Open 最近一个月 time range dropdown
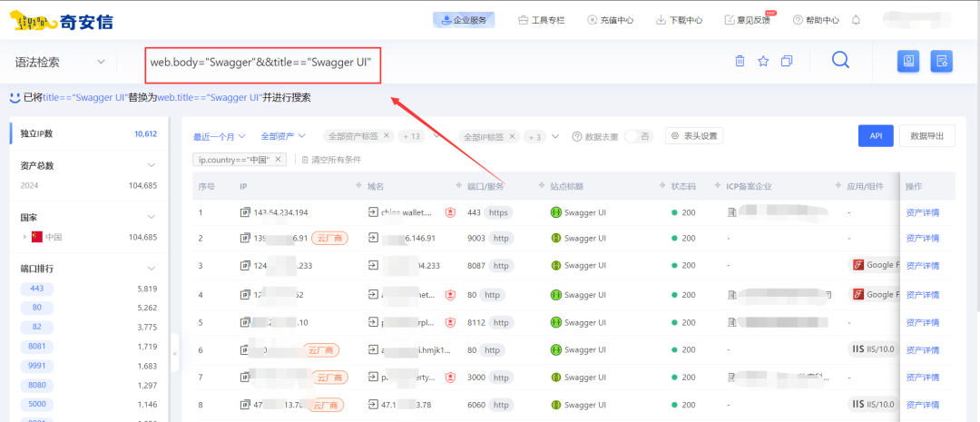Screen dimensions: 980x422 click(220, 135)
